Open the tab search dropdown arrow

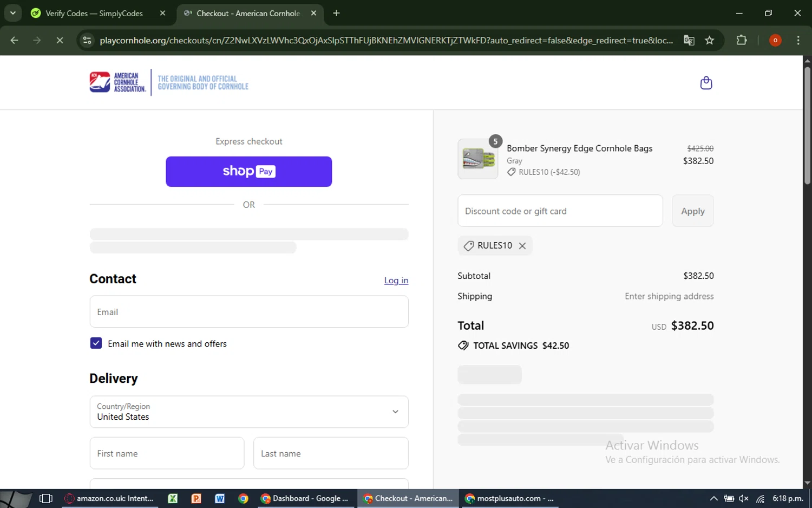[x=12, y=13]
